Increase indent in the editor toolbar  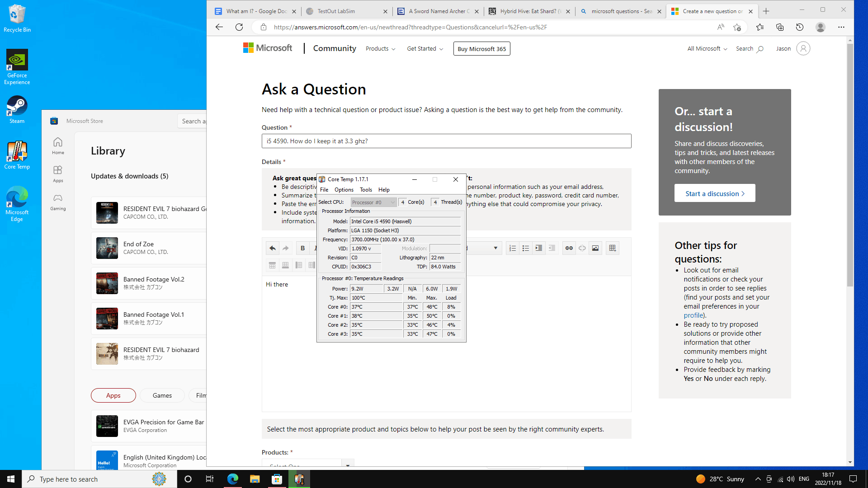click(x=538, y=248)
